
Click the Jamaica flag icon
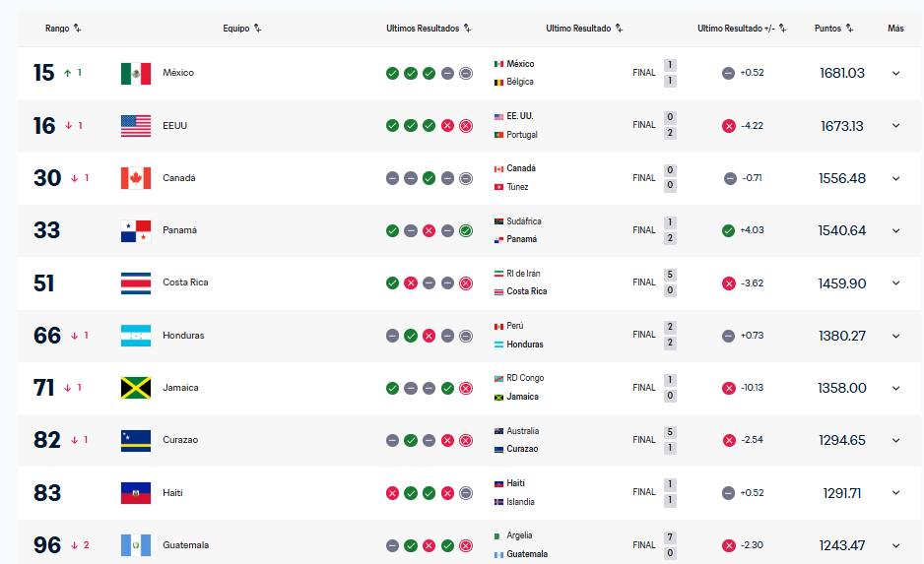[135, 388]
